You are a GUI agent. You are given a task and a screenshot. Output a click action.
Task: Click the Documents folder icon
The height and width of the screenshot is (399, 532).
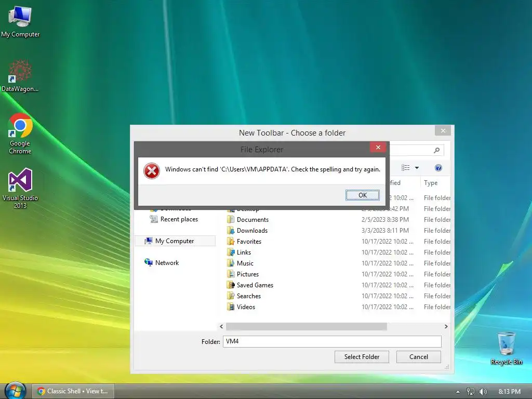point(231,220)
